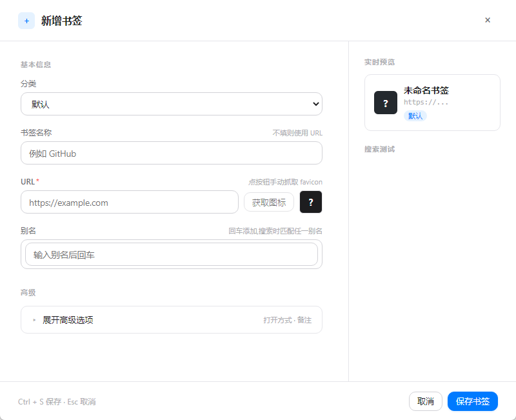Close the 新增书签 dialog with X

[x=488, y=20]
